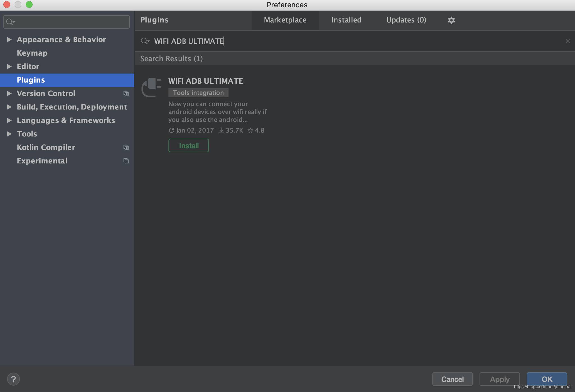Viewport: 575px width, 392px height.
Task: Open Languages & Frameworks label
Action: (x=66, y=120)
